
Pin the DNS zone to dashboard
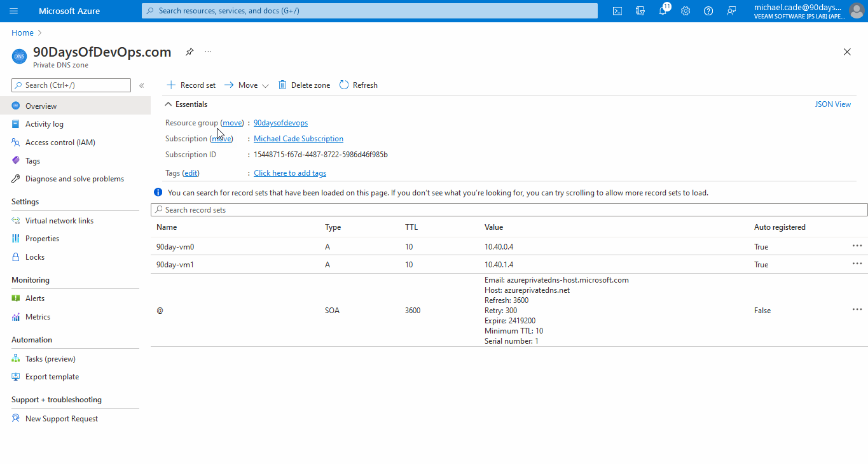[189, 52]
